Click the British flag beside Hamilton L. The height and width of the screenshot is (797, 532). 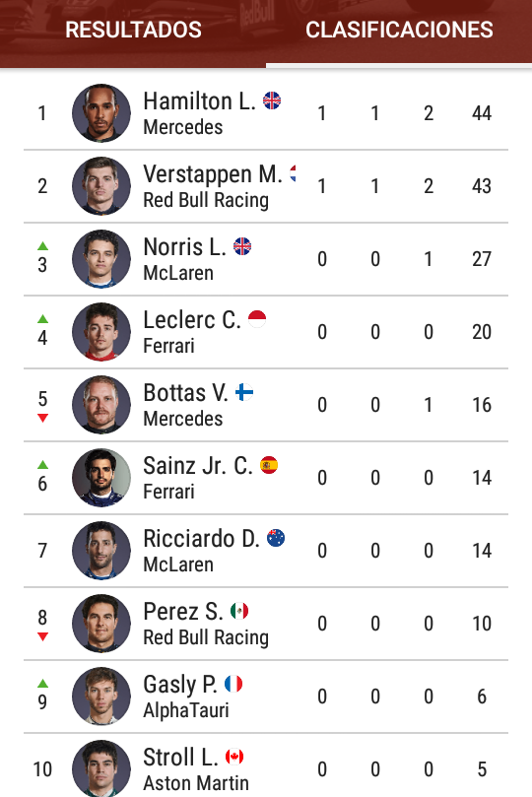tap(272, 100)
